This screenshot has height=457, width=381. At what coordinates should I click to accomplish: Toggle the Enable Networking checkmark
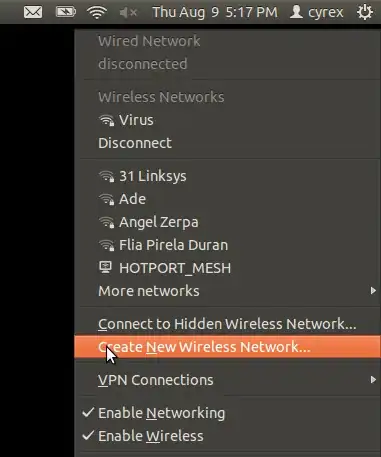tap(88, 413)
